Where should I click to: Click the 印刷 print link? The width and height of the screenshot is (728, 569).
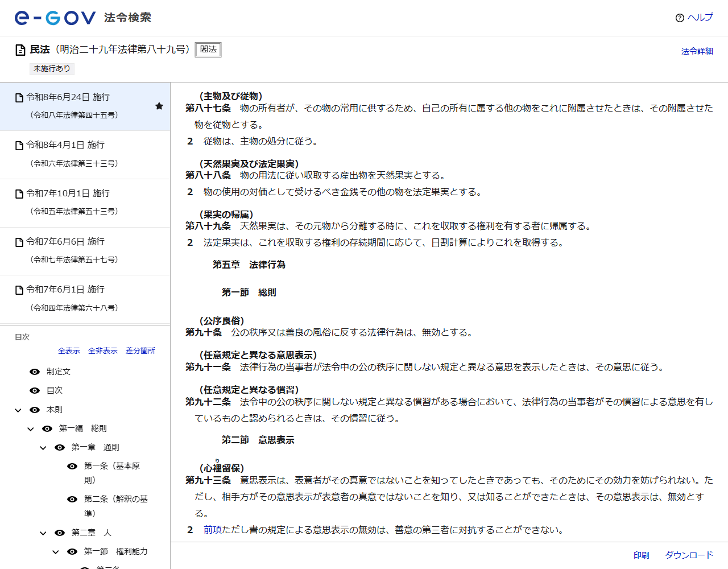(x=642, y=555)
